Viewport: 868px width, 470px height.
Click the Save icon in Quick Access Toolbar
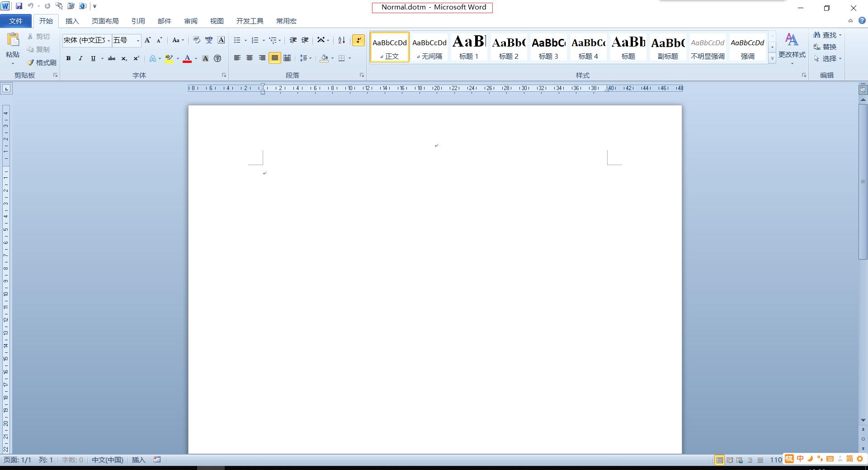point(19,6)
